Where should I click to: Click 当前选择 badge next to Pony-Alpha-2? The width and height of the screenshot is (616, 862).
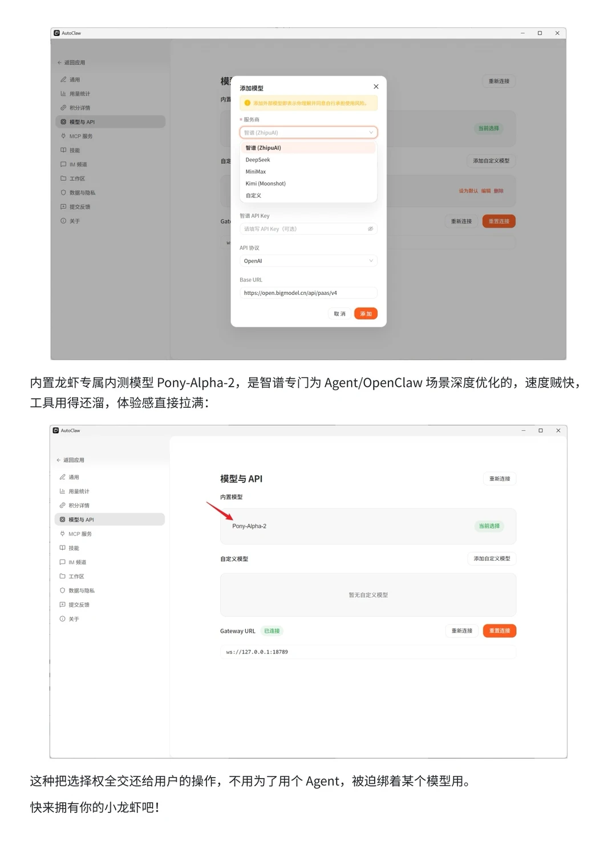pyautogui.click(x=489, y=526)
